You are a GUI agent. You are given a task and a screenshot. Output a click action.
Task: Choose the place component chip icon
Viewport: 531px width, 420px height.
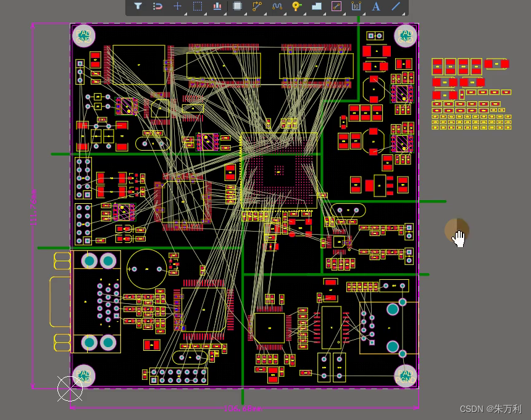pos(237,6)
